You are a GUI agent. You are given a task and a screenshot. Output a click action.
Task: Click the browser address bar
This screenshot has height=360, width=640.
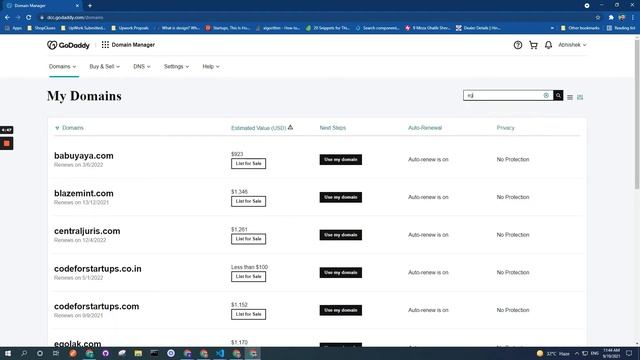tap(318, 18)
